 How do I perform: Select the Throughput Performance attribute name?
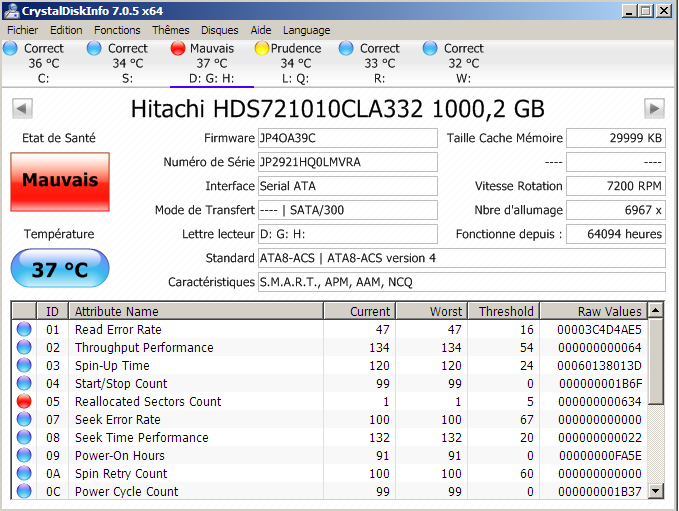click(144, 347)
